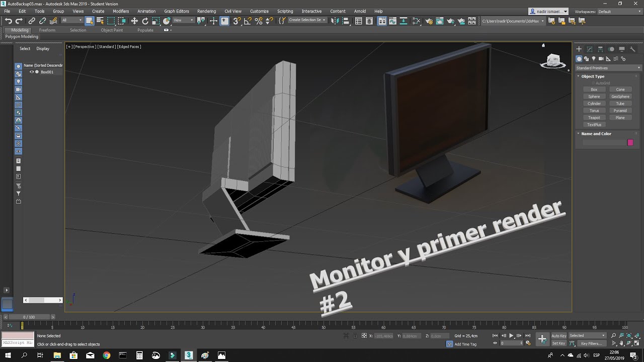Open the Graph Editors menu
The width and height of the screenshot is (644, 362).
coord(177,11)
